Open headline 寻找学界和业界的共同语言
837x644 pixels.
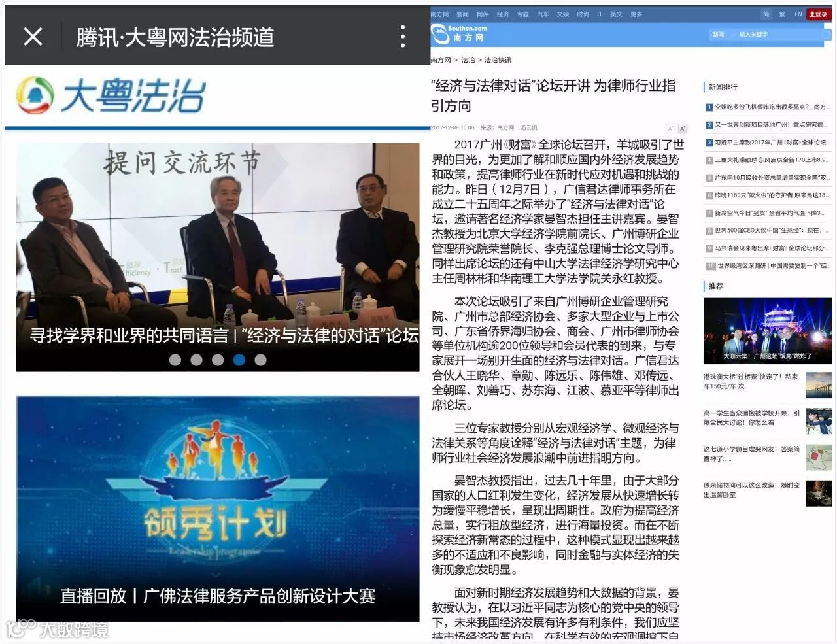(x=224, y=336)
